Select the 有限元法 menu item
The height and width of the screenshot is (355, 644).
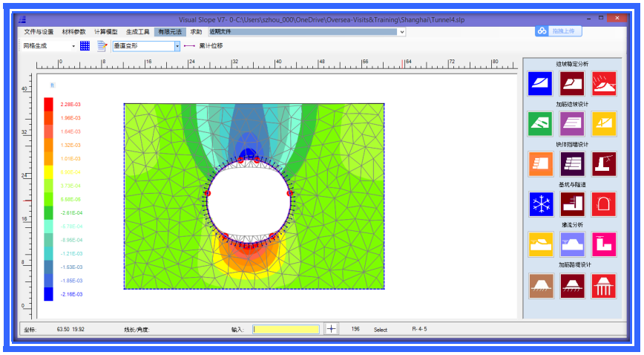coord(171,32)
